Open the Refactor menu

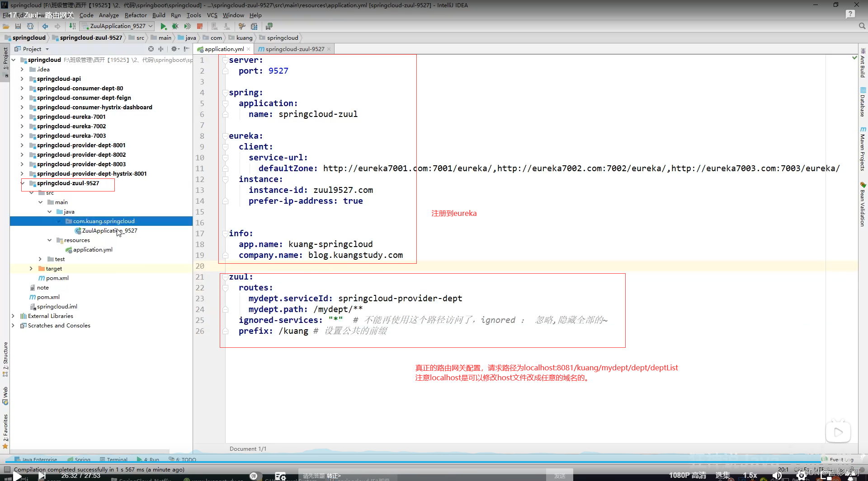136,15
